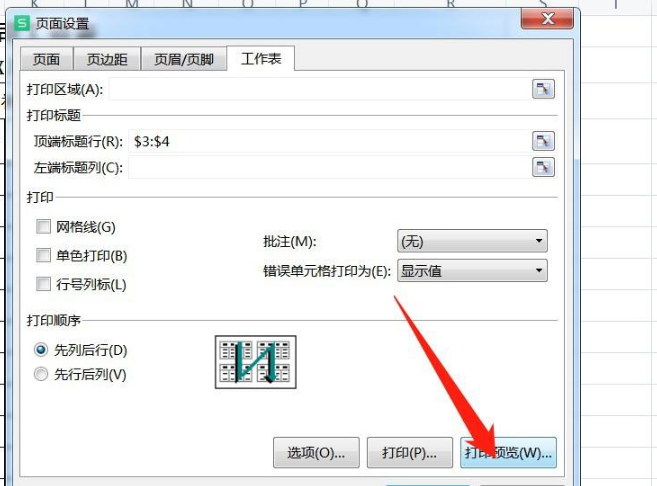Viewport: 657px width, 486px height.
Task: Go to the 页眉/页脚 tab
Action: (184, 59)
